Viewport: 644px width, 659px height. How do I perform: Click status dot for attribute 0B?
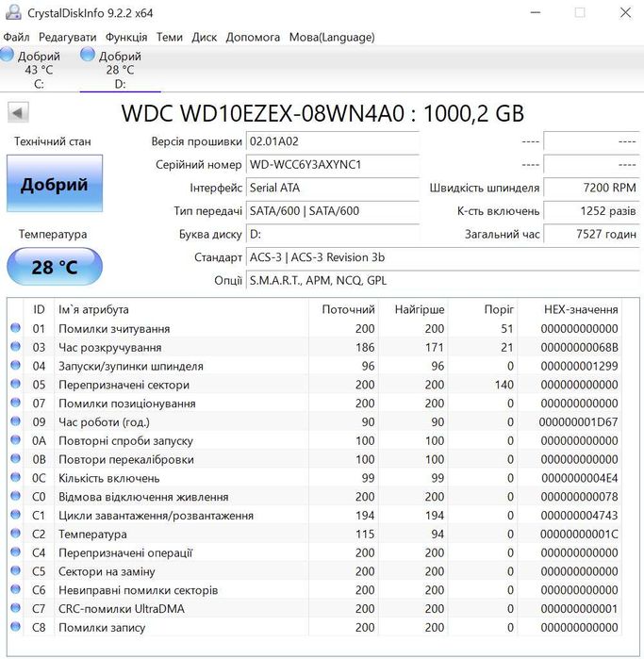point(15,458)
